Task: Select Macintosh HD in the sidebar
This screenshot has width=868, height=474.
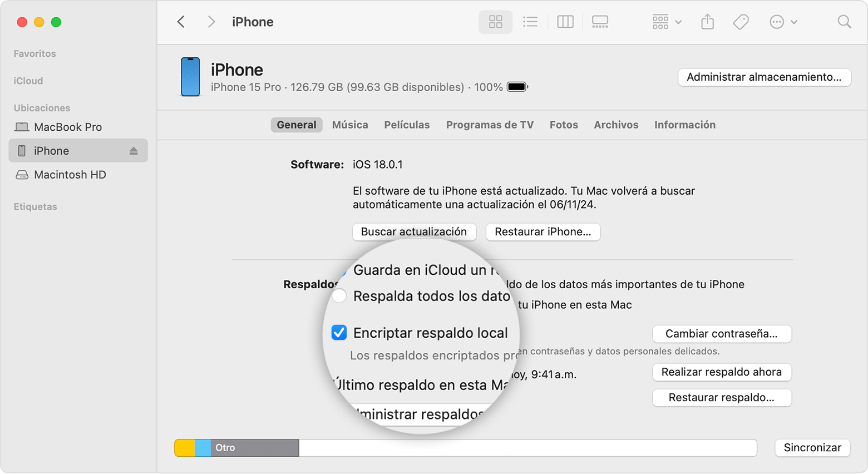Action: 78,175
